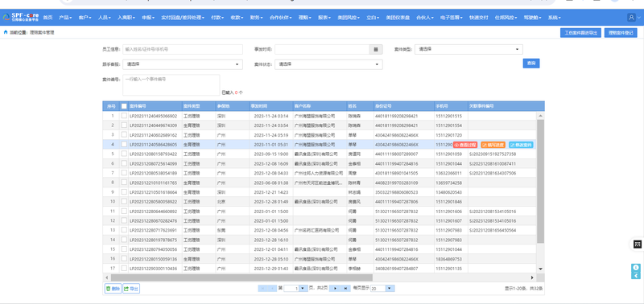Click the 删除 trash button

coord(113,289)
